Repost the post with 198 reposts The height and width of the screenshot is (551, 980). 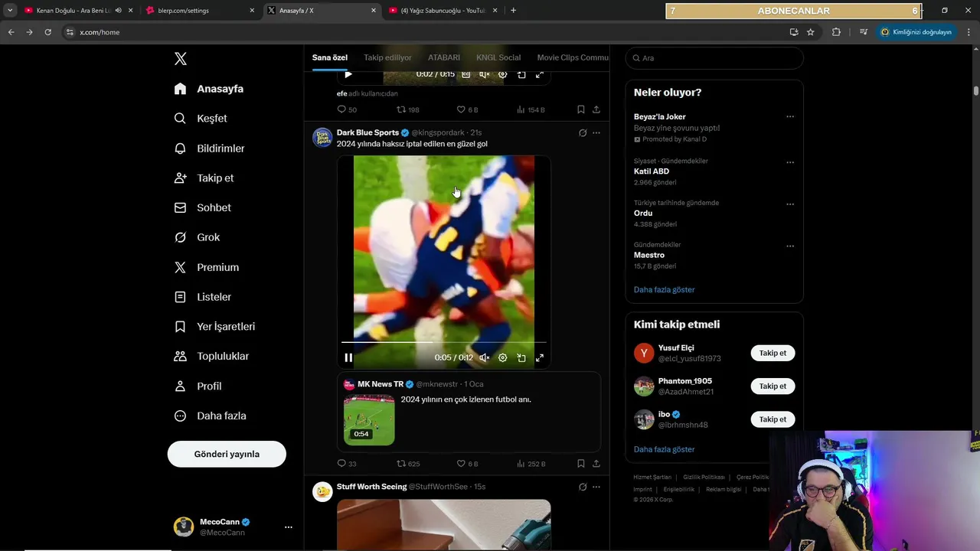pos(407,109)
